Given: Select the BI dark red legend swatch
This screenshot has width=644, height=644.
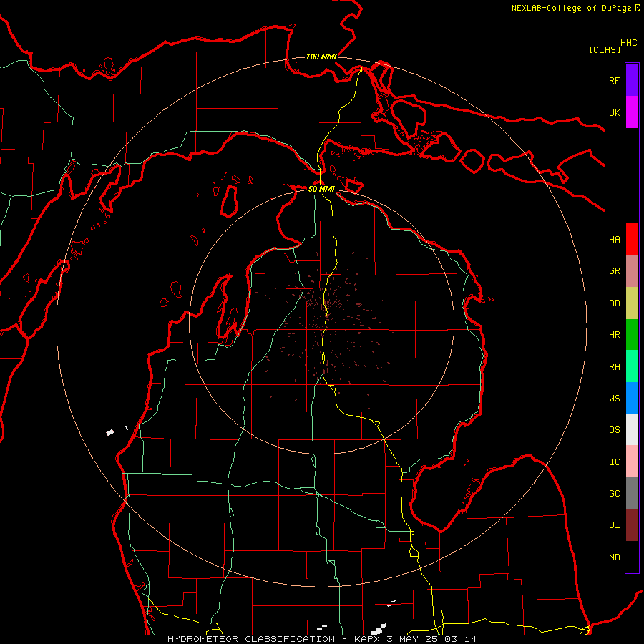Looking at the screenshot, I should coord(632,525).
